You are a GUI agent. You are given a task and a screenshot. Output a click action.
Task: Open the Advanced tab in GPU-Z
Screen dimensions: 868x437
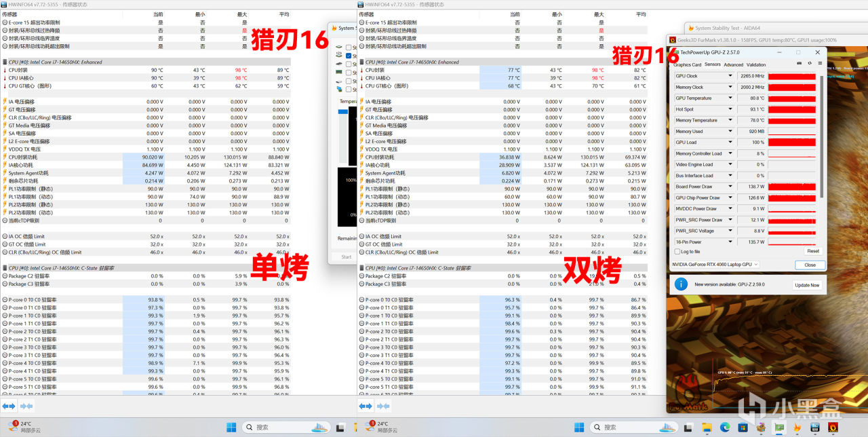pyautogui.click(x=733, y=64)
